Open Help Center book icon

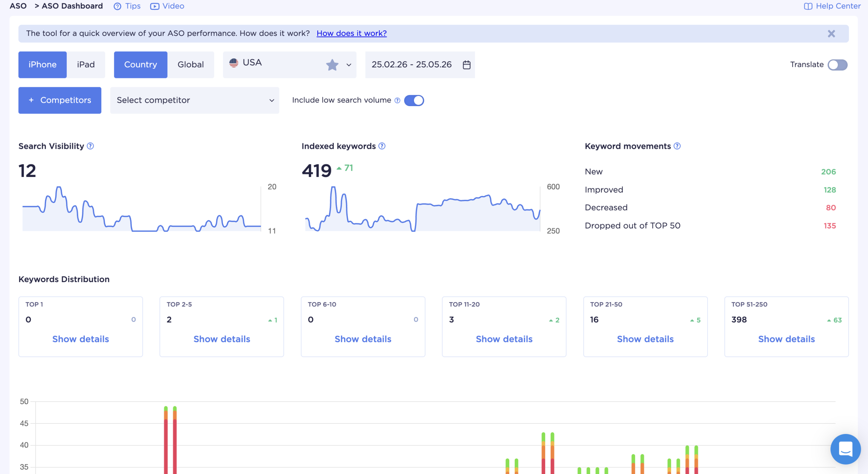808,6
